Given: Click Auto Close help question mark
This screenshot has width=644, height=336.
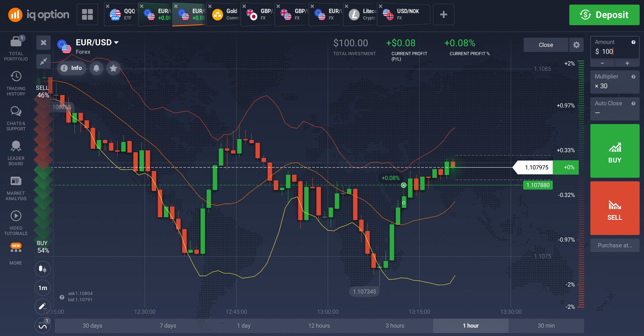Looking at the screenshot, I should click(x=633, y=104).
